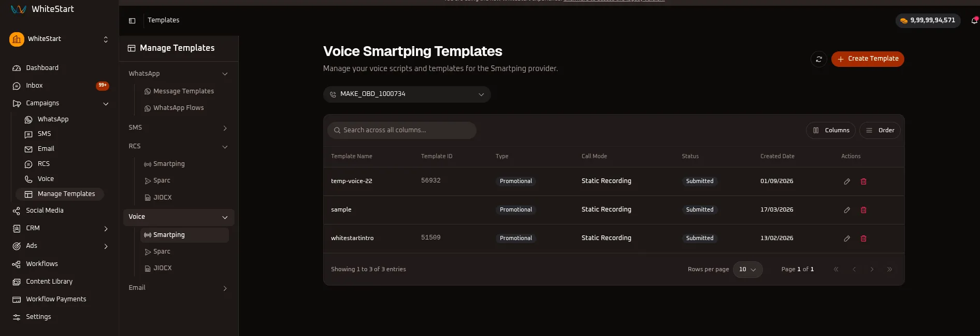Change rows per page dropdown
This screenshot has width=980, height=336.
click(x=747, y=270)
